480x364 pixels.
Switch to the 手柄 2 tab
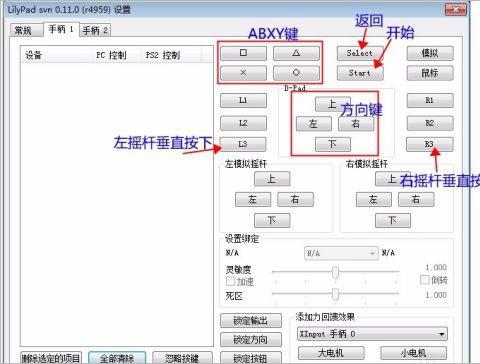coord(95,30)
